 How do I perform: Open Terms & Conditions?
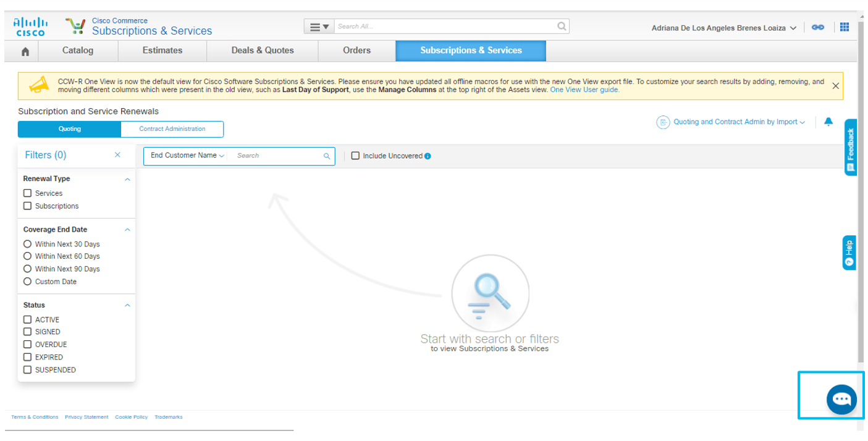click(x=35, y=417)
